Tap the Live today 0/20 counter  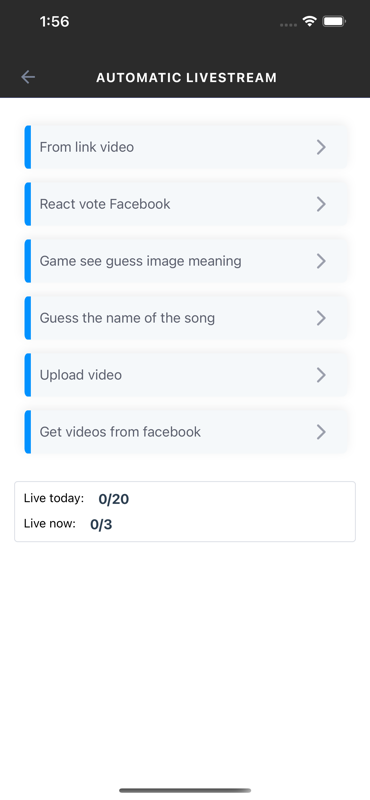click(113, 499)
